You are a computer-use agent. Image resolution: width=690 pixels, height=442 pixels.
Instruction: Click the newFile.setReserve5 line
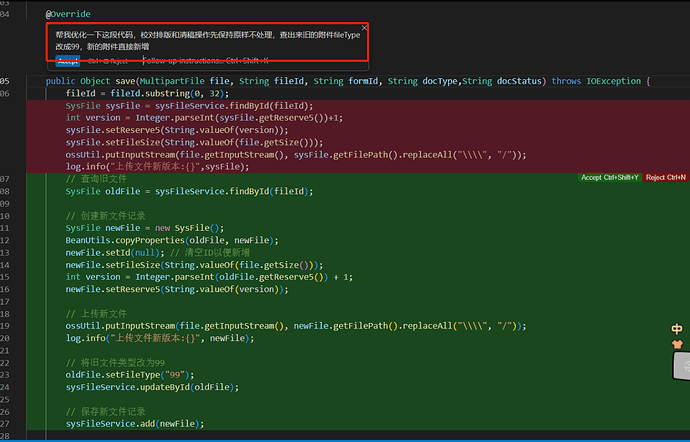coord(177,289)
